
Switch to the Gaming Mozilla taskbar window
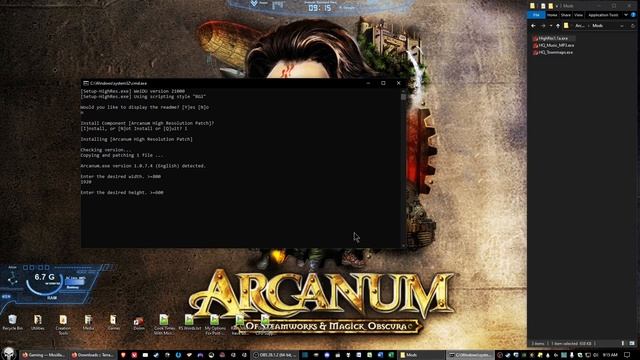(44, 355)
